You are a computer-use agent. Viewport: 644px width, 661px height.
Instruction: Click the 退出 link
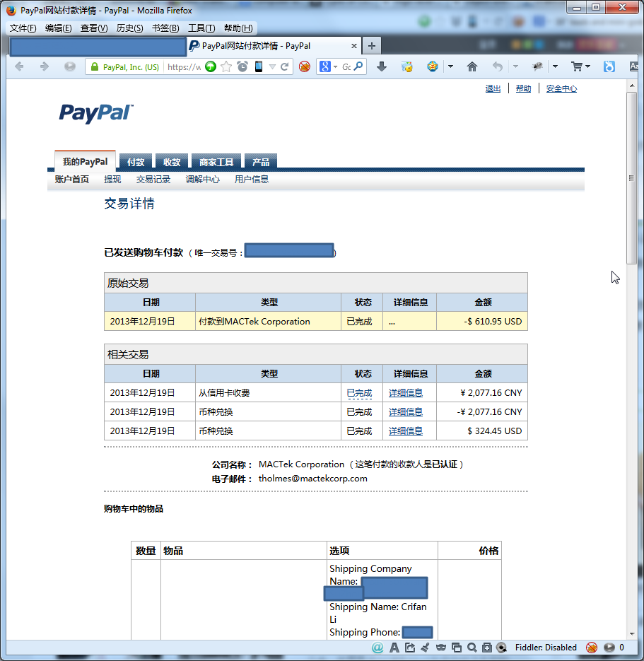tap(493, 88)
